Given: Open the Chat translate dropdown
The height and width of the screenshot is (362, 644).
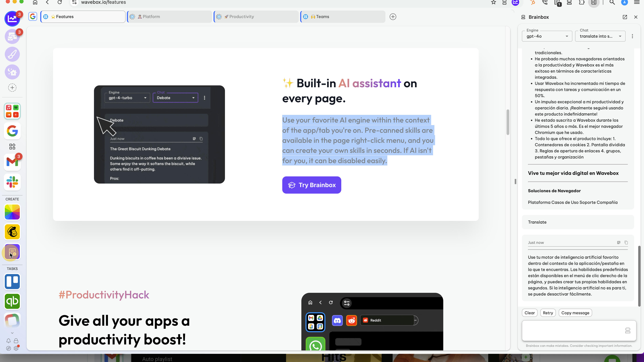Looking at the screenshot, I should [600, 36].
